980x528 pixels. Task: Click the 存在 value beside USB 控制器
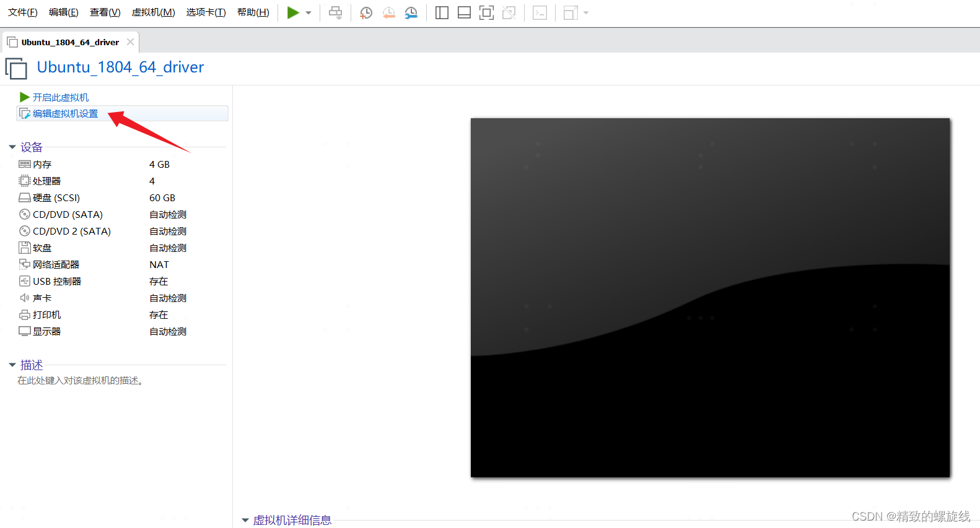(x=159, y=281)
